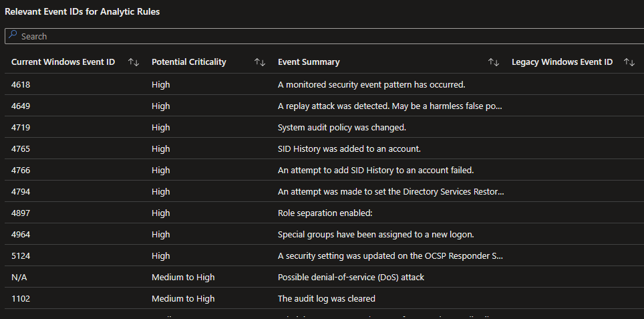
Task: Click event ID 4719 cell
Action: point(21,127)
